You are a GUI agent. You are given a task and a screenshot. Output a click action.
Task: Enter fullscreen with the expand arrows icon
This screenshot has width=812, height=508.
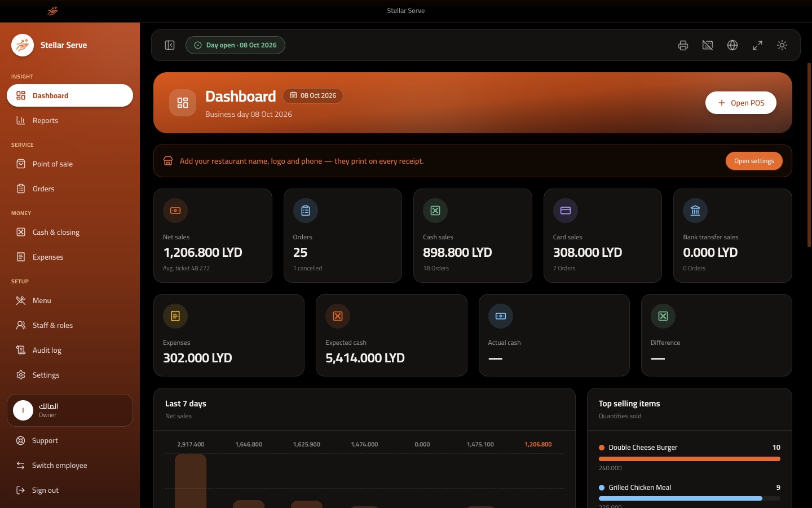[757, 45]
